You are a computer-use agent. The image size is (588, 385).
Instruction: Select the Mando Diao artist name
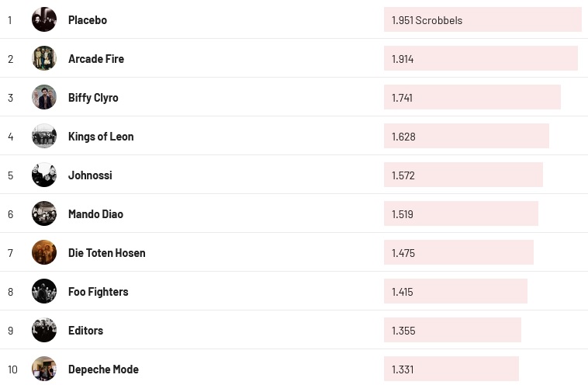point(95,214)
